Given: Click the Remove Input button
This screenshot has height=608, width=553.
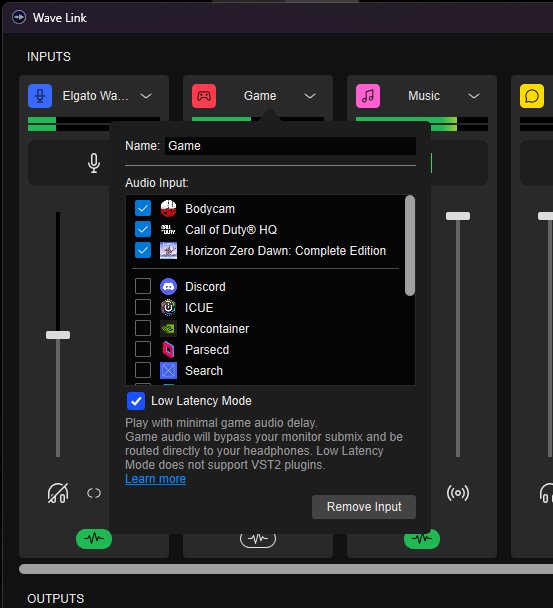Looking at the screenshot, I should pyautogui.click(x=364, y=507).
